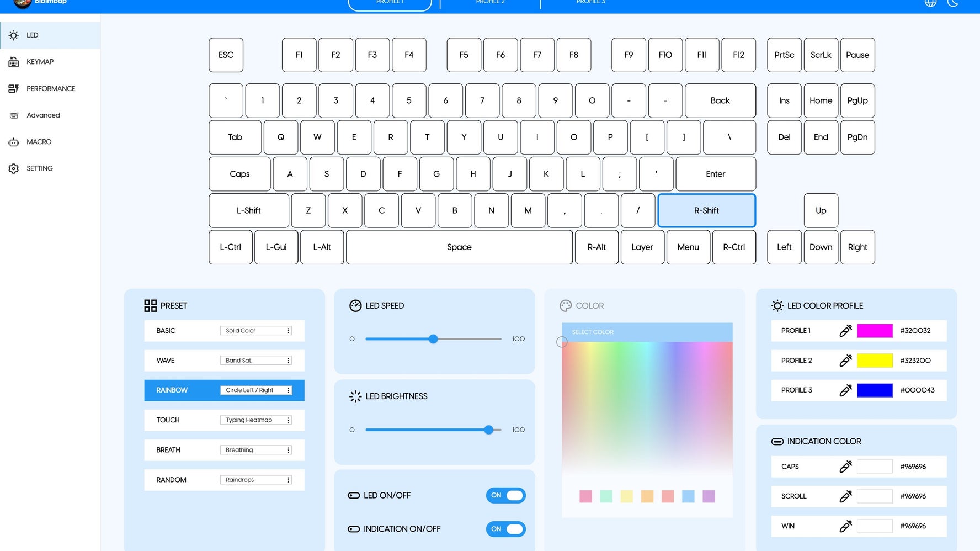
Task: Pick color with PROFILE 1 eyedropper
Action: [845, 331]
